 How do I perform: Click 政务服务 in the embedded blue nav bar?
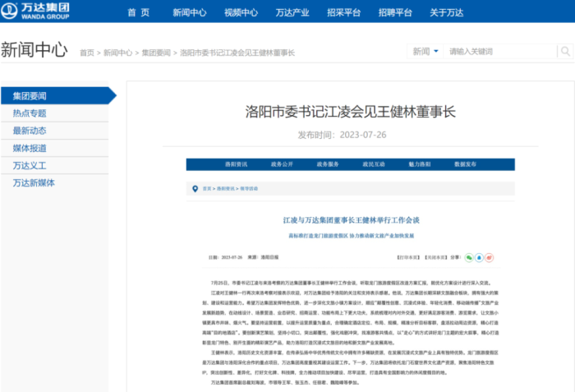click(x=328, y=164)
